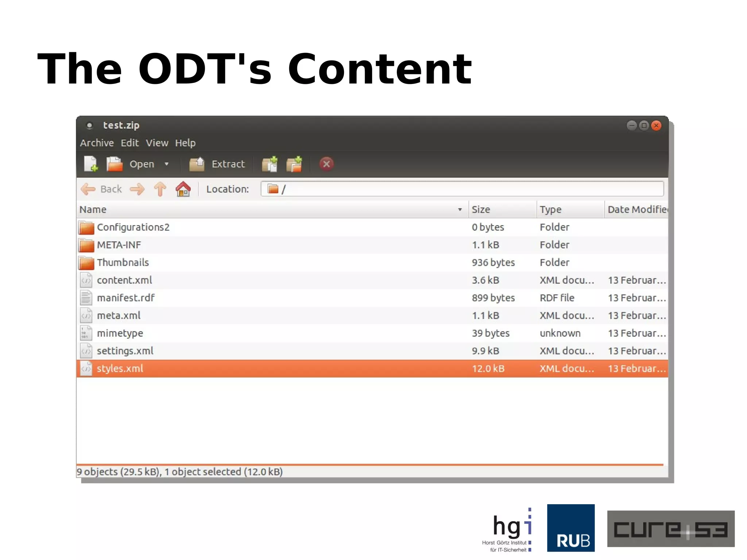The width and height of the screenshot is (747, 560).
Task: Click the Name column sort arrow
Action: pos(460,209)
